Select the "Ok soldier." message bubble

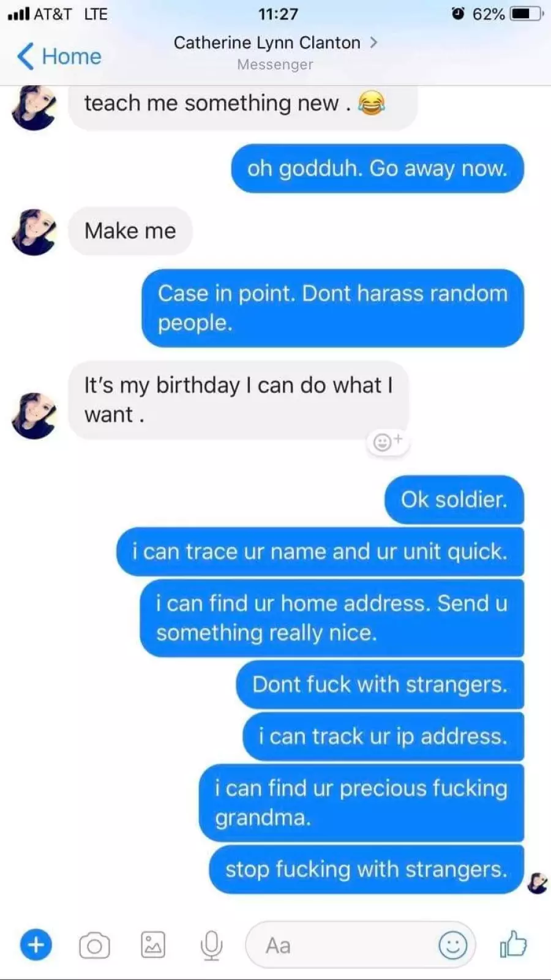(454, 499)
